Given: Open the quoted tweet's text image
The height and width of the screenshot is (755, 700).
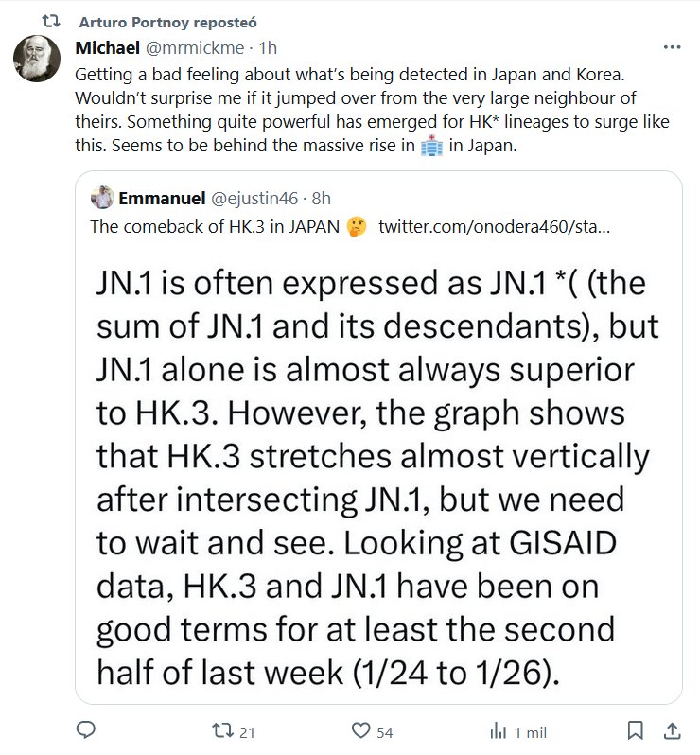Looking at the screenshot, I should point(377,473).
